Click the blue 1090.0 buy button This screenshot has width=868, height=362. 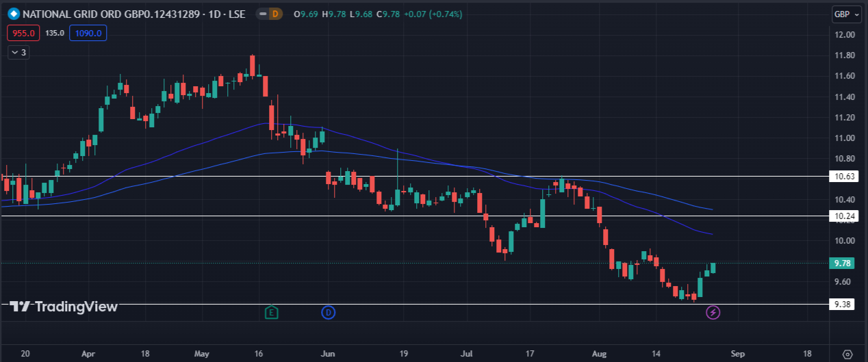click(x=88, y=33)
